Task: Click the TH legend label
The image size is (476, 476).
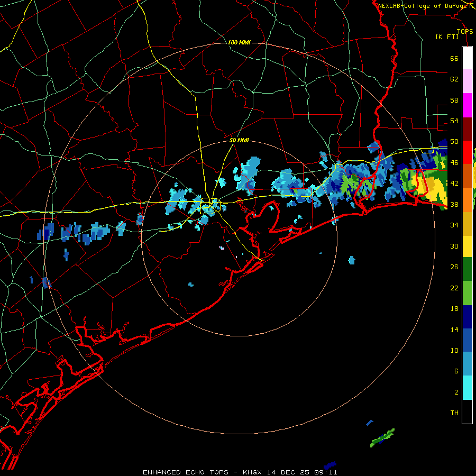Action: click(454, 413)
